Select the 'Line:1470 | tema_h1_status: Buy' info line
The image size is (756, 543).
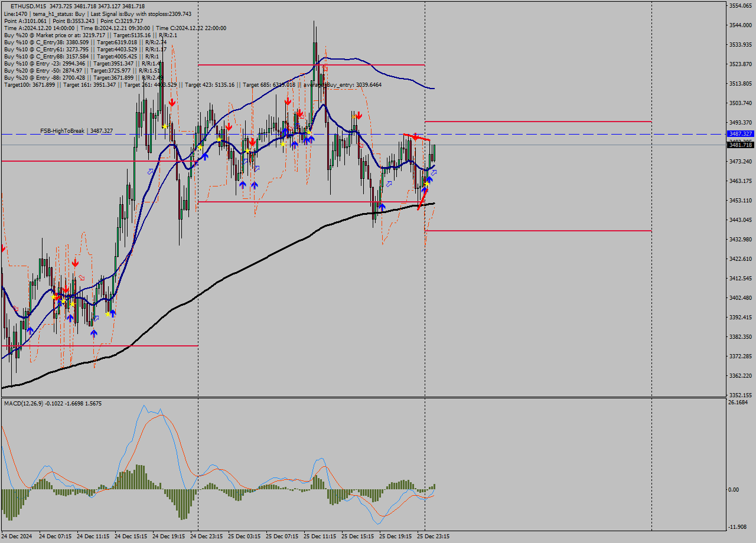pos(97,14)
